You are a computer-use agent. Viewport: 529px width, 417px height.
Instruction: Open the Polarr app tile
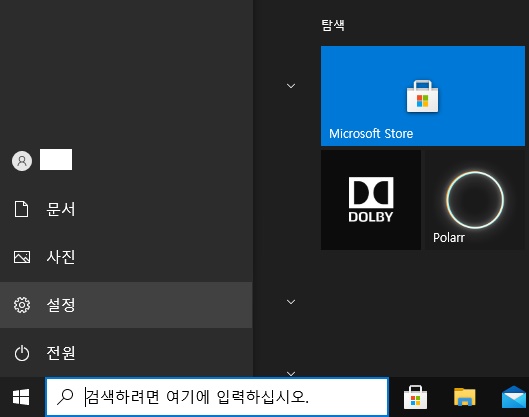pos(475,200)
